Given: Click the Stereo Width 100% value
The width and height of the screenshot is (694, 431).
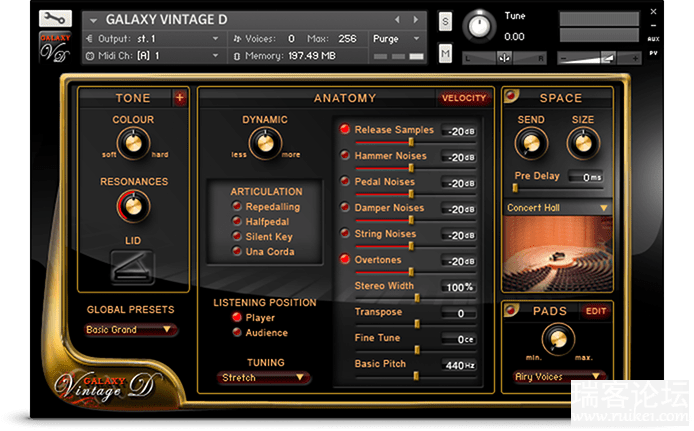Looking at the screenshot, I should (x=459, y=287).
